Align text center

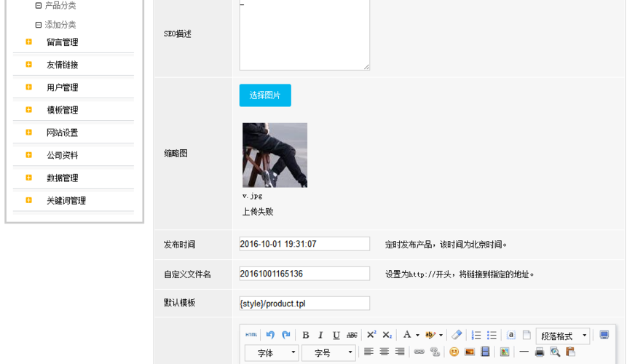pyautogui.click(x=385, y=352)
